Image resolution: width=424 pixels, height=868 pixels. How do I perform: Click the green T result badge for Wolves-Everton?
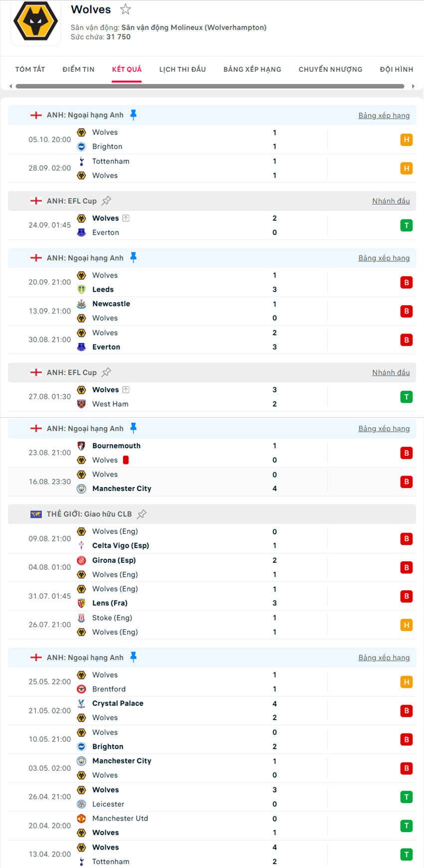point(407,225)
